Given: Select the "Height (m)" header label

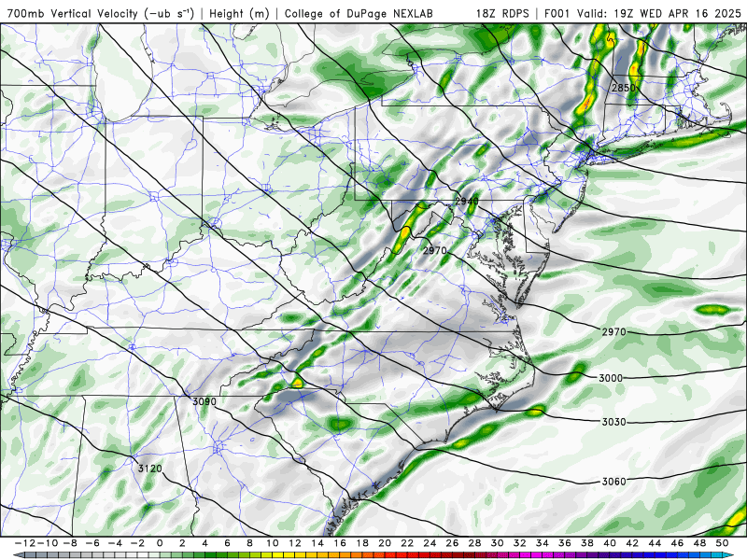Looking at the screenshot, I should [x=239, y=13].
